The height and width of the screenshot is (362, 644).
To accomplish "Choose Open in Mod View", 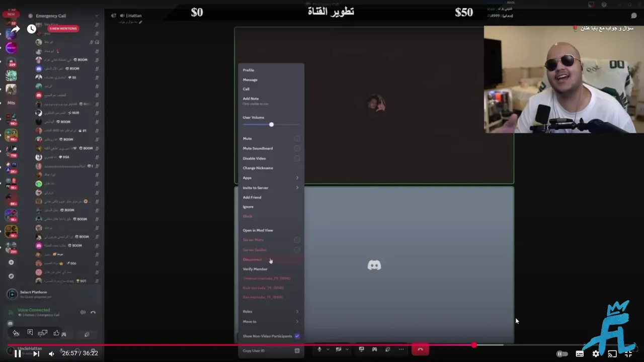I will 271,230.
